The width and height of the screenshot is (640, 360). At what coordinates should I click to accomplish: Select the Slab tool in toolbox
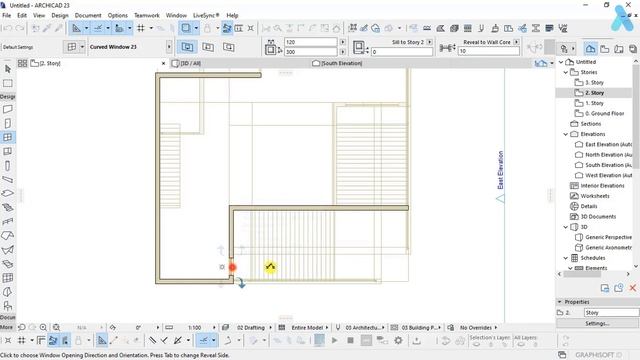(8, 193)
